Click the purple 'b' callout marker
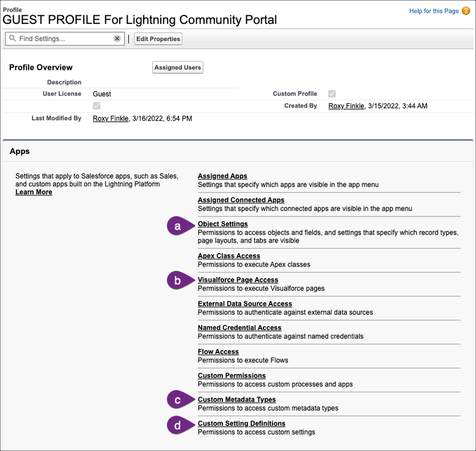This screenshot has width=476, height=451. point(178,281)
